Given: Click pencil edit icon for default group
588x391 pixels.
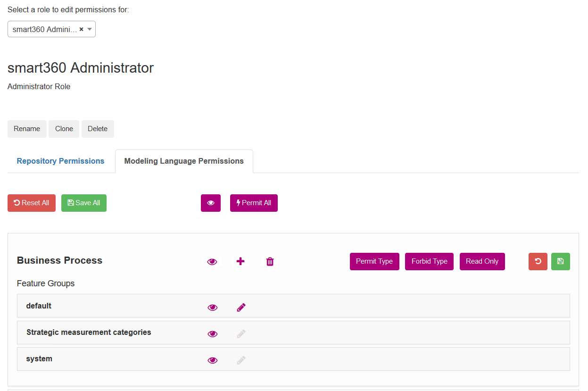Looking at the screenshot, I should tap(241, 308).
